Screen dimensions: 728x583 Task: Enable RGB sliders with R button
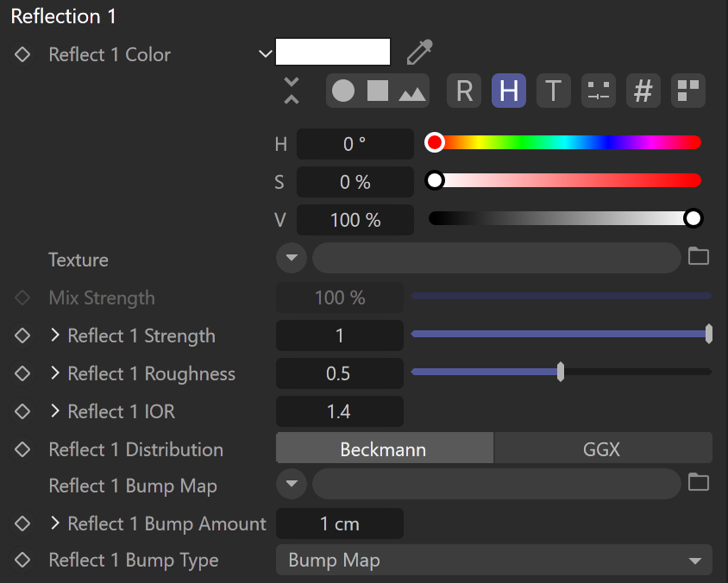tap(464, 91)
